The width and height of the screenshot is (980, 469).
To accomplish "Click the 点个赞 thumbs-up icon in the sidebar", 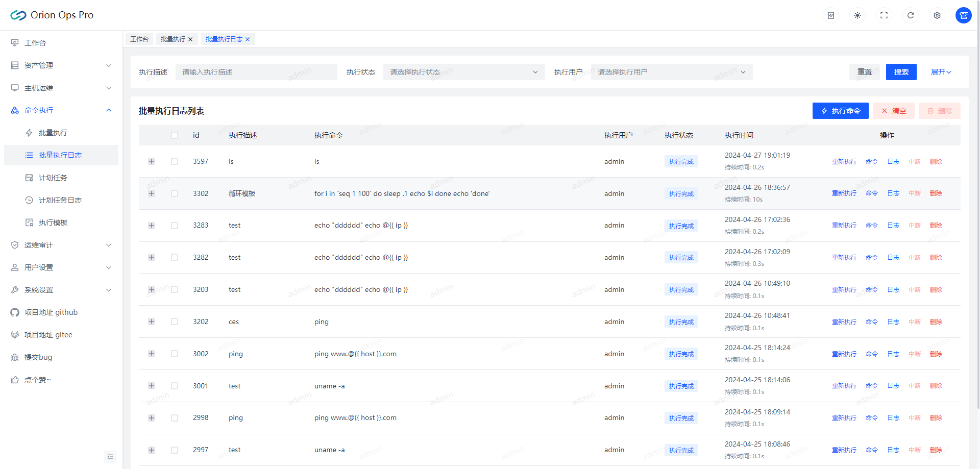I will (x=15, y=380).
